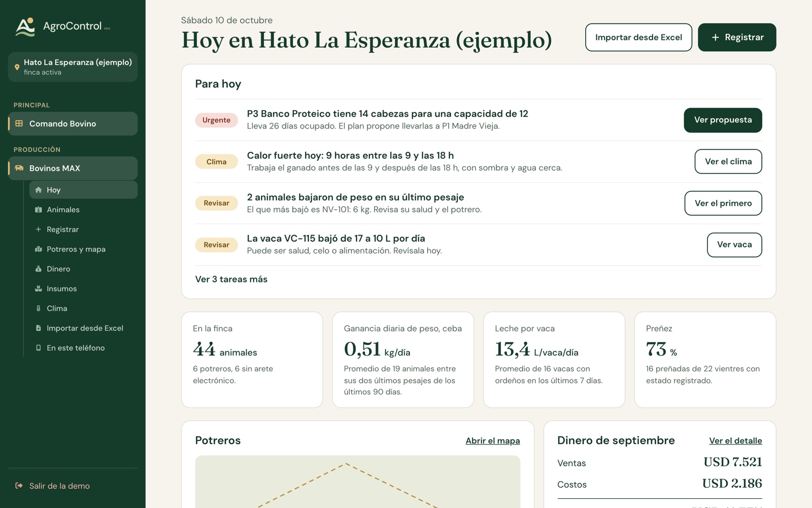Click the exit icon beside Salir de la demo

19,486
